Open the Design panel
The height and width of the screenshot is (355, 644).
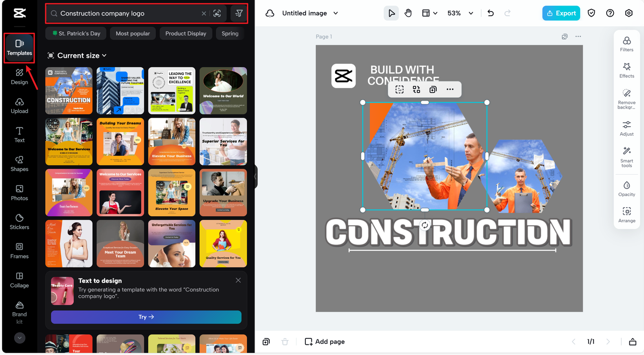click(20, 76)
